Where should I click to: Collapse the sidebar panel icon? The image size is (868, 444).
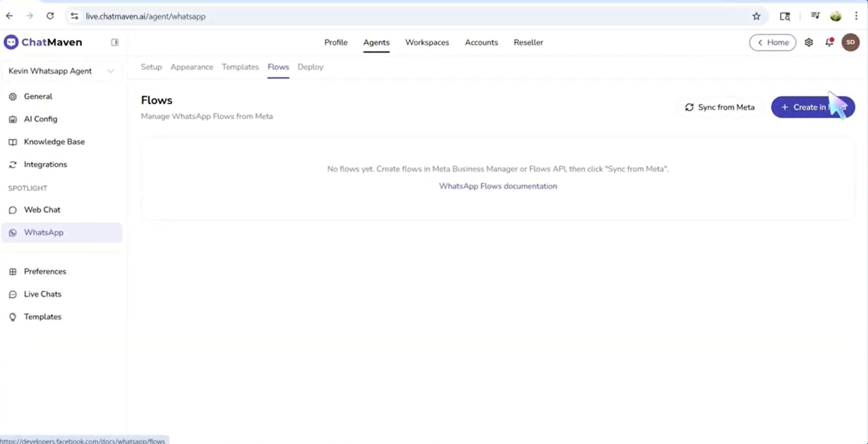pos(115,42)
